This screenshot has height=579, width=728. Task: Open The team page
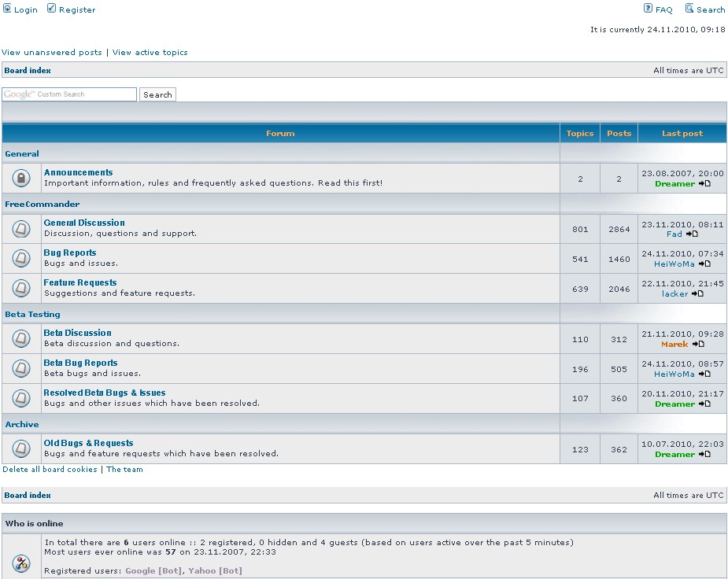coord(124,470)
